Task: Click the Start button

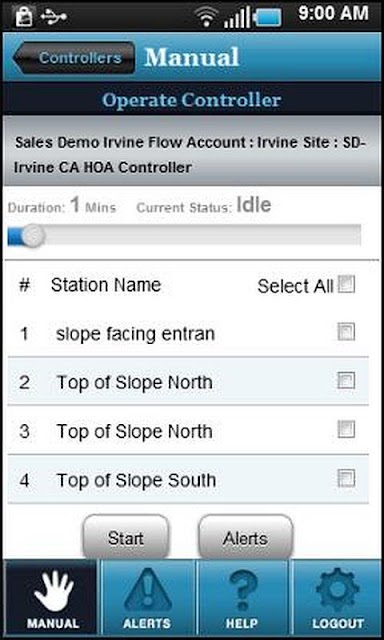Action: pos(126,537)
